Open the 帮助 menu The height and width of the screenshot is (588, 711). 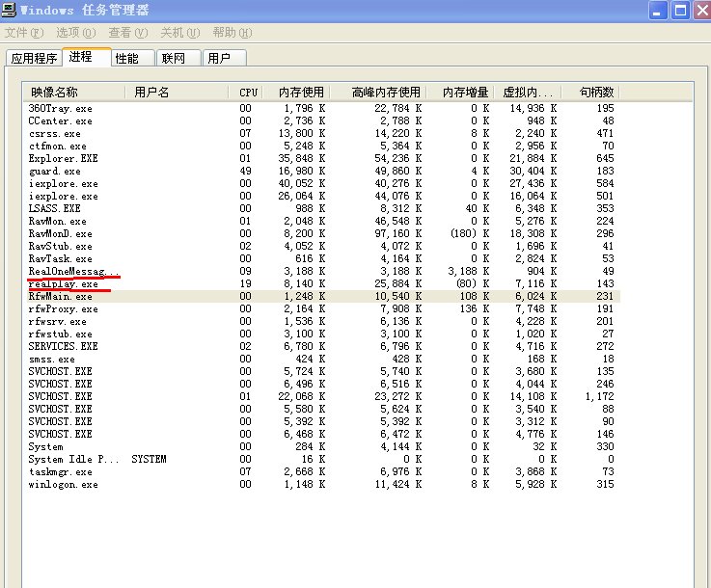tap(231, 32)
